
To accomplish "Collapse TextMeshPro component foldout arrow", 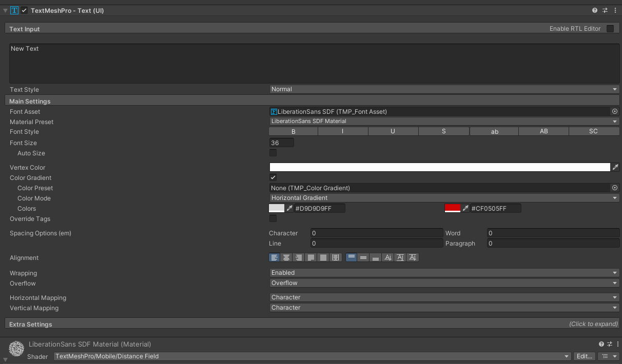I will pos(5,10).
